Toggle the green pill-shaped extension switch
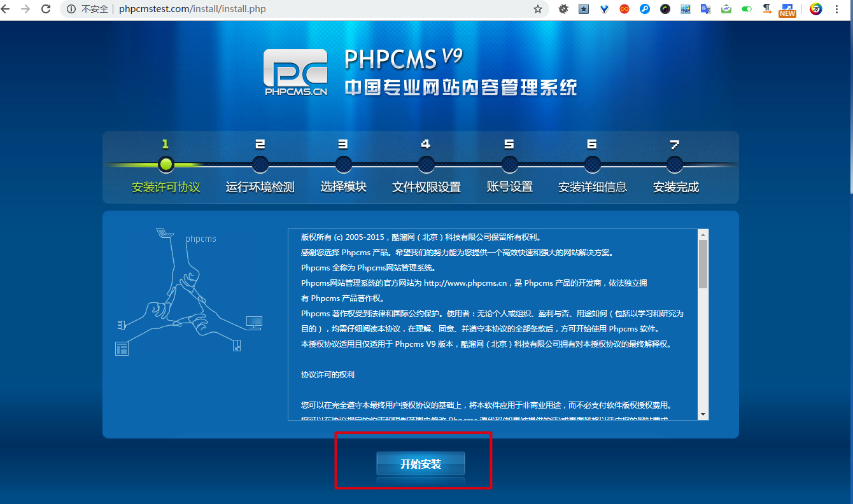853x504 pixels. [x=747, y=9]
